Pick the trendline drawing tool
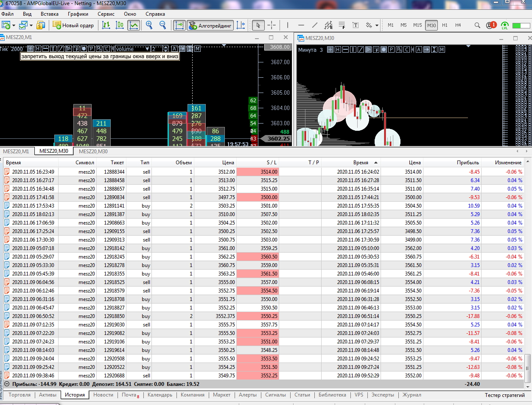Viewport: 532px width, 405px height. pos(315,25)
